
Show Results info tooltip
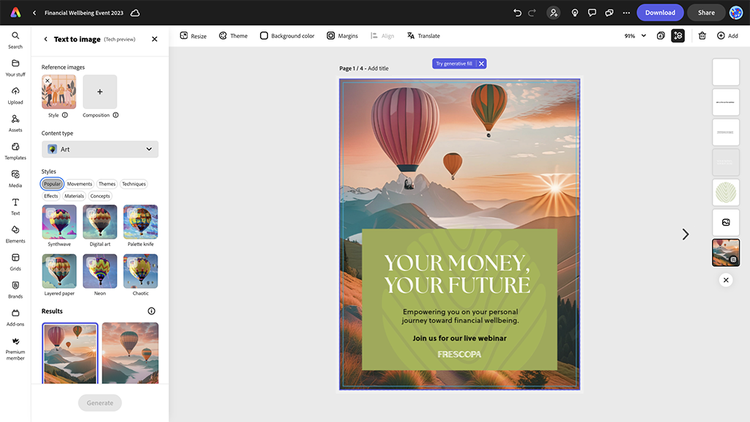tap(152, 311)
